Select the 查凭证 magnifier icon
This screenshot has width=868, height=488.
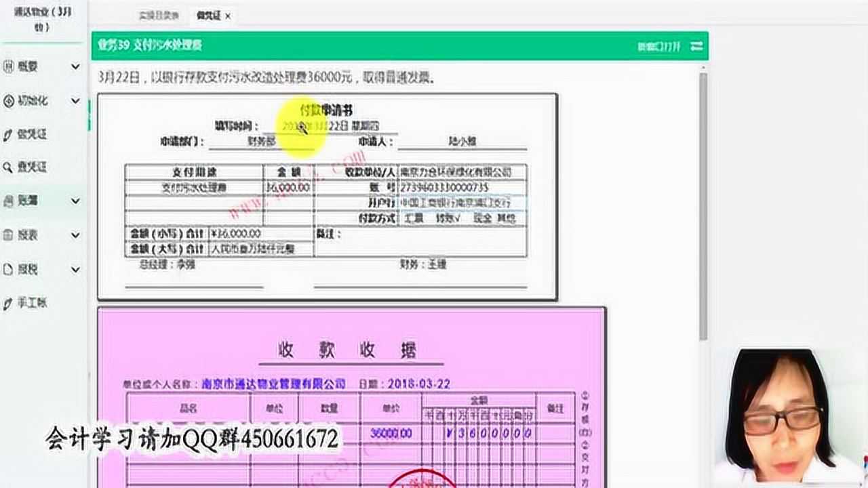coord(8,167)
